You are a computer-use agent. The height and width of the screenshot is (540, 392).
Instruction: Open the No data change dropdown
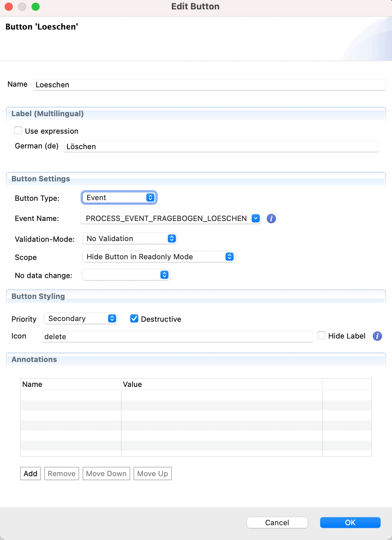coord(126,275)
